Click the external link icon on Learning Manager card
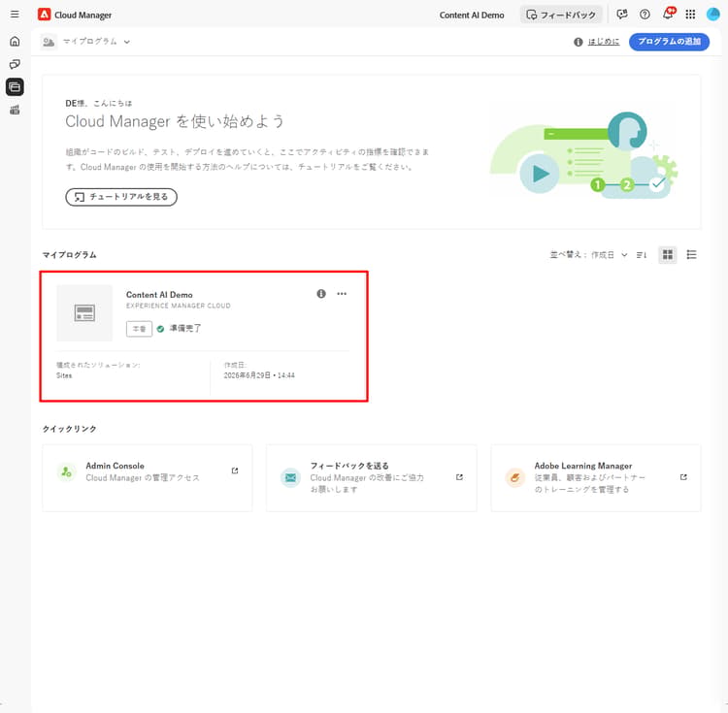 click(683, 477)
